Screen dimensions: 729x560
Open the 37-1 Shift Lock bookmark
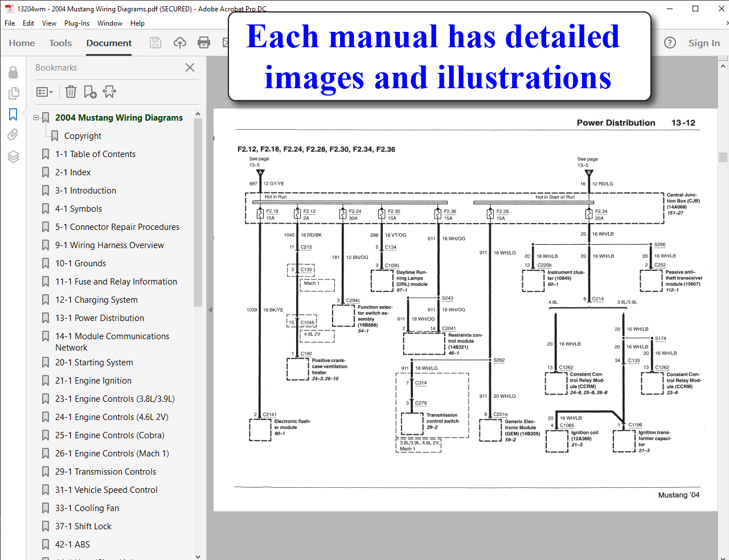tap(83, 526)
